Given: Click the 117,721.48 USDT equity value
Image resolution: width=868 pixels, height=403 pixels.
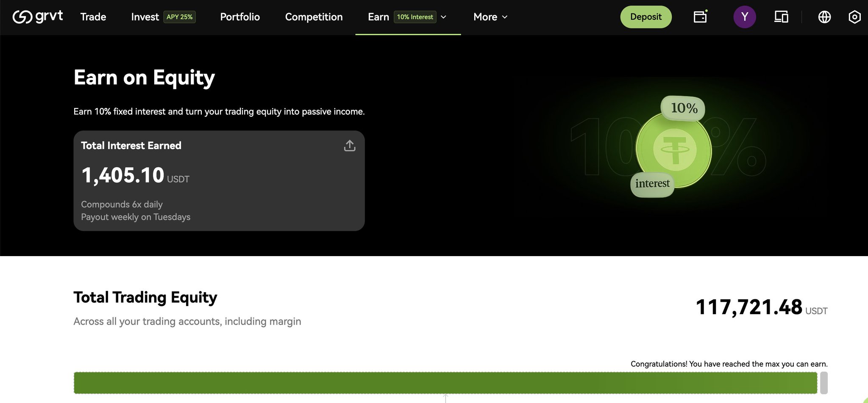Looking at the screenshot, I should 761,307.
